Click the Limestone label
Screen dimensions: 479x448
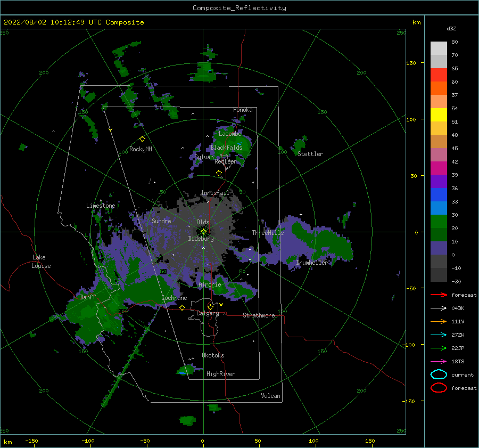(x=101, y=206)
